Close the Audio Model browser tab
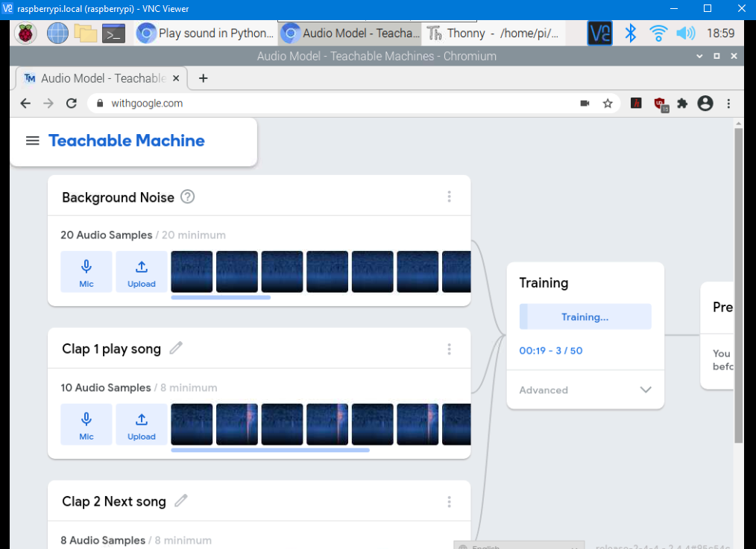756x549 pixels. pos(176,78)
